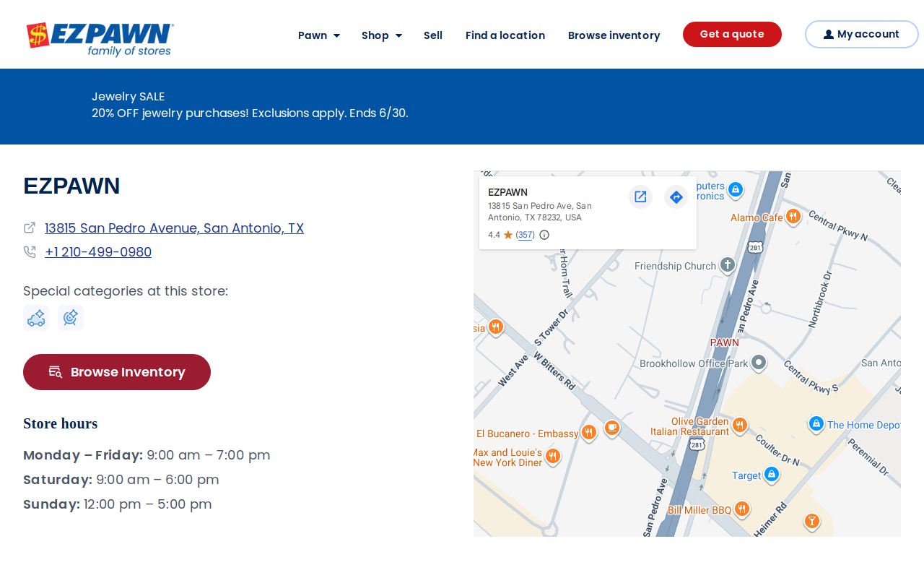Go to Find a location
Screen dimensions: 924x578
[x=505, y=35]
